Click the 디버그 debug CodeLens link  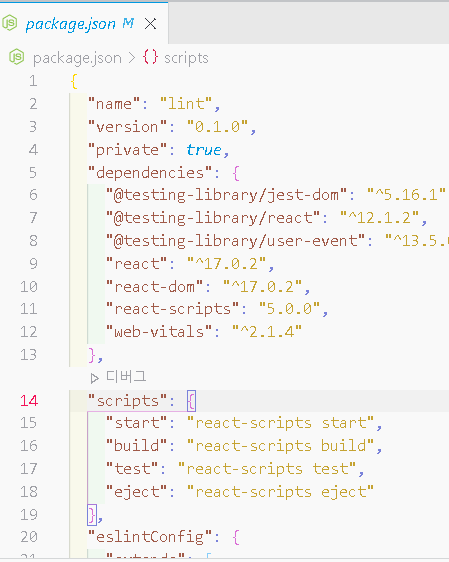(126, 377)
